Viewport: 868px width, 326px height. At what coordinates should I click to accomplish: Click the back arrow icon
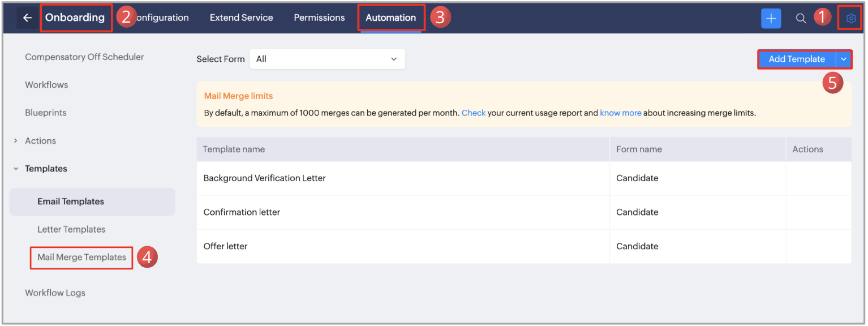(x=27, y=18)
